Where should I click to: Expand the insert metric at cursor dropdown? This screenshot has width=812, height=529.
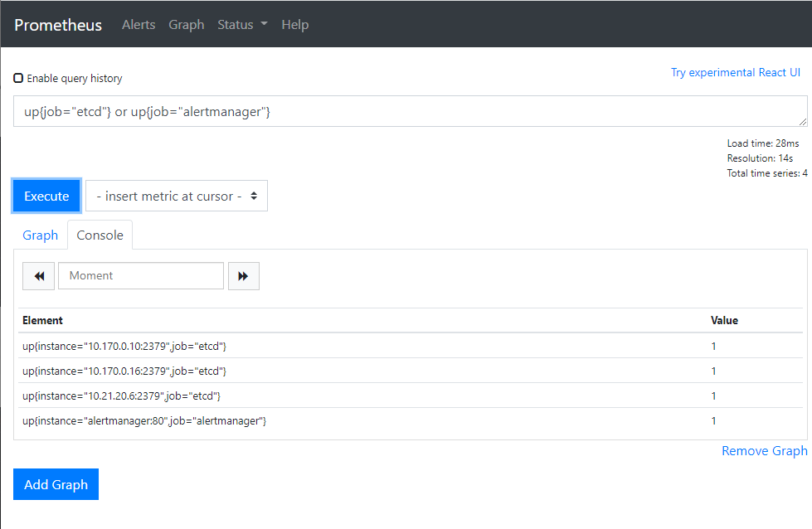coord(177,197)
